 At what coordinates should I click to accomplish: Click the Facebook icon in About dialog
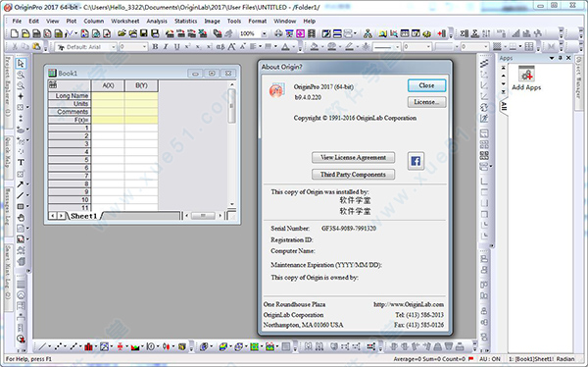point(416,161)
